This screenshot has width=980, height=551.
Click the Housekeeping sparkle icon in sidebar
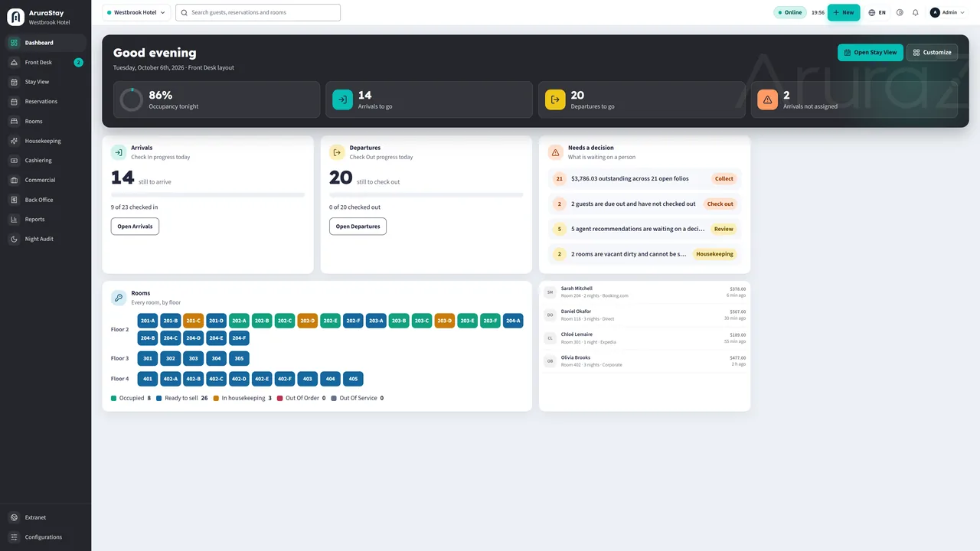(14, 141)
